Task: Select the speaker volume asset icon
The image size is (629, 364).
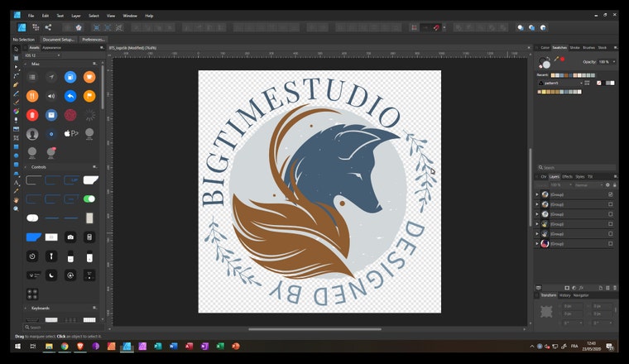Action: (x=51, y=96)
